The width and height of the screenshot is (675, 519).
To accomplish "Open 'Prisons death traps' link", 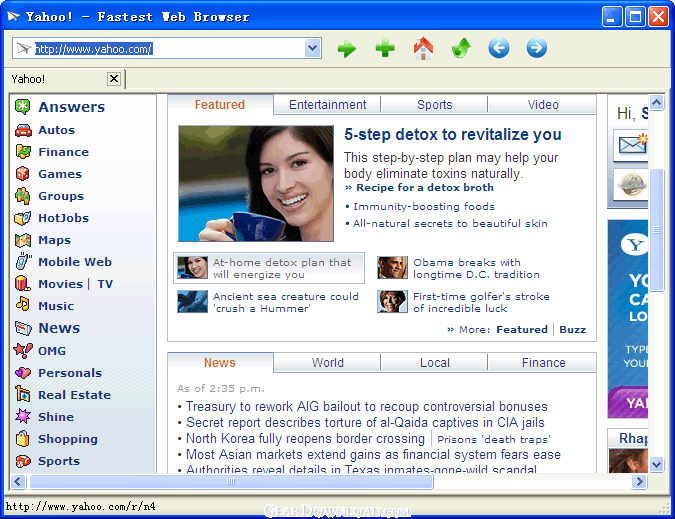I will click(494, 439).
